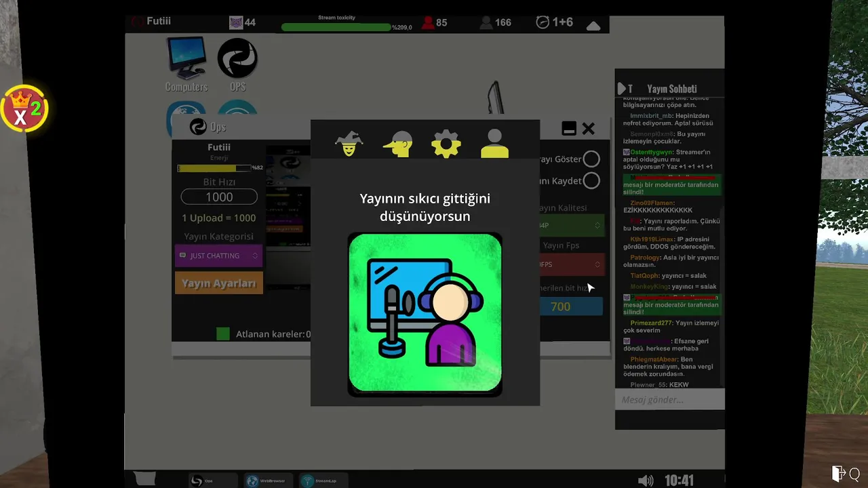
Task: Click username Primezard277 in chat
Action: click(651, 323)
